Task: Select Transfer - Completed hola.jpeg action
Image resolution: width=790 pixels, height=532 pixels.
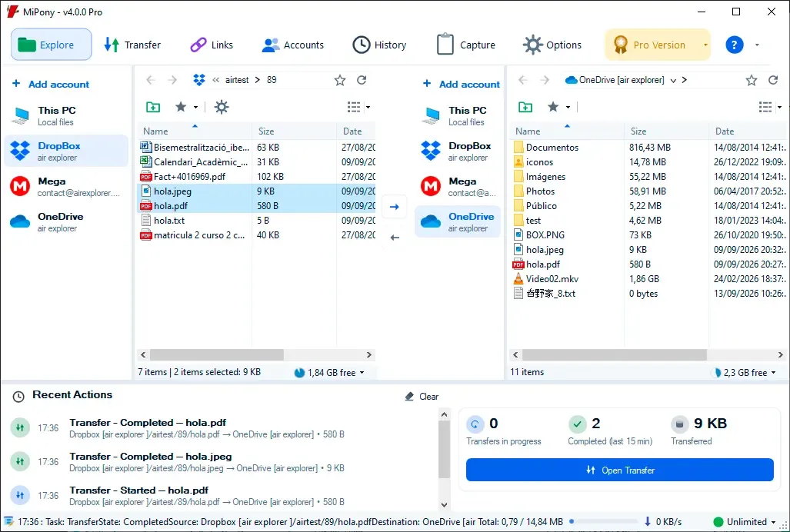Action: (x=222, y=461)
